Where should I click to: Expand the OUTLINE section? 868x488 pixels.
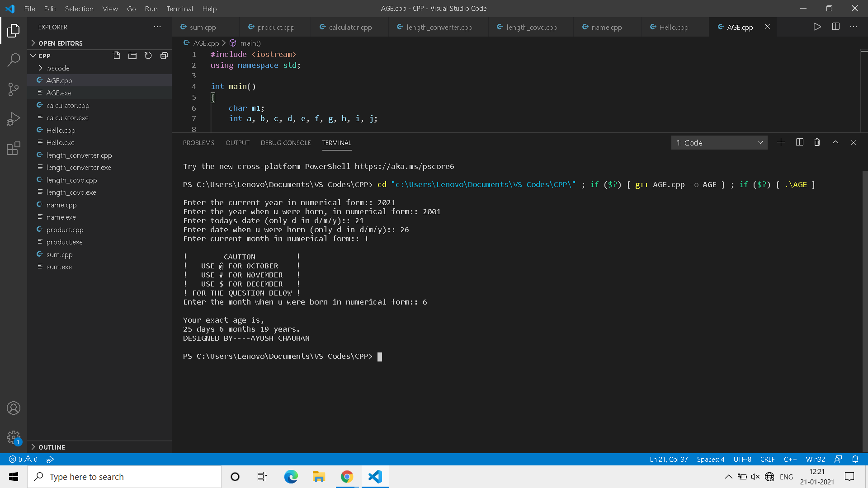coord(99,447)
